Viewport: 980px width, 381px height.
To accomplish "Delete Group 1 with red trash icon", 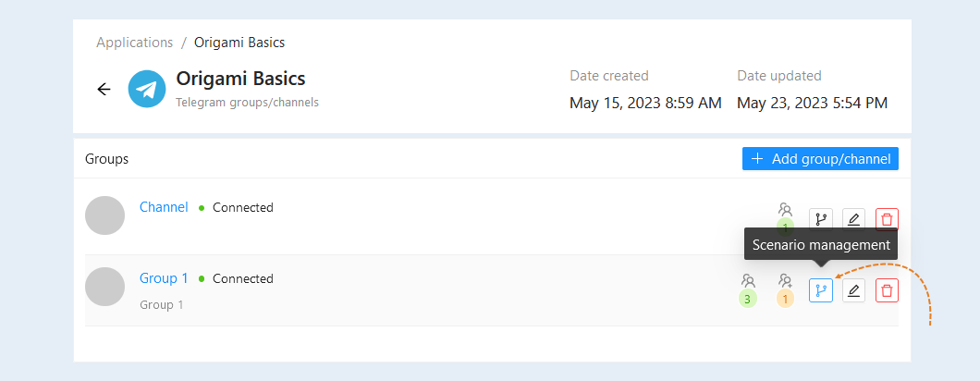I will (887, 290).
